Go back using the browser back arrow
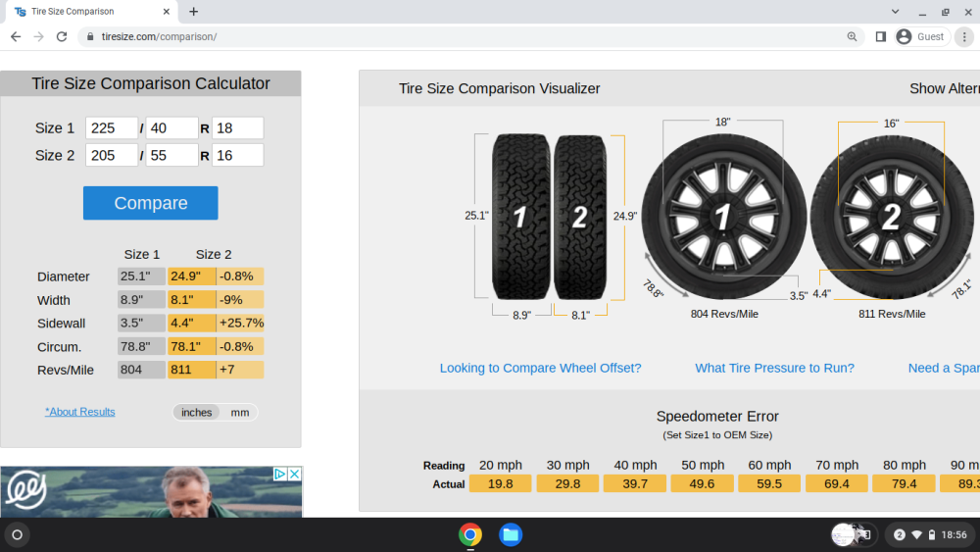Image resolution: width=980 pixels, height=552 pixels. tap(16, 37)
